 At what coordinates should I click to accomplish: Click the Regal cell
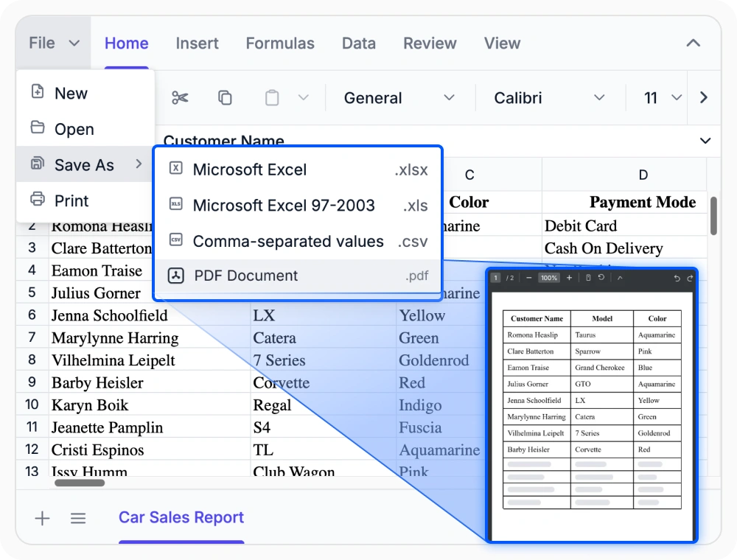pos(323,405)
